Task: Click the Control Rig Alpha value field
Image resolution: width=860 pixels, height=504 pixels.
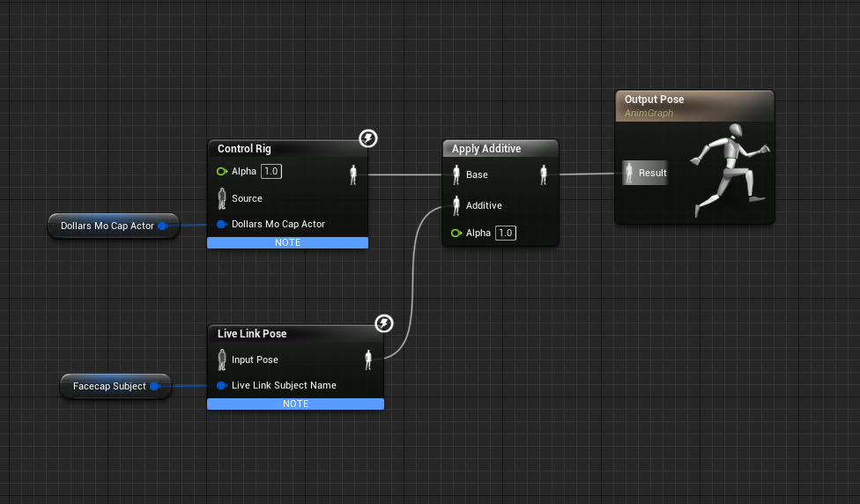Action: 271,172
